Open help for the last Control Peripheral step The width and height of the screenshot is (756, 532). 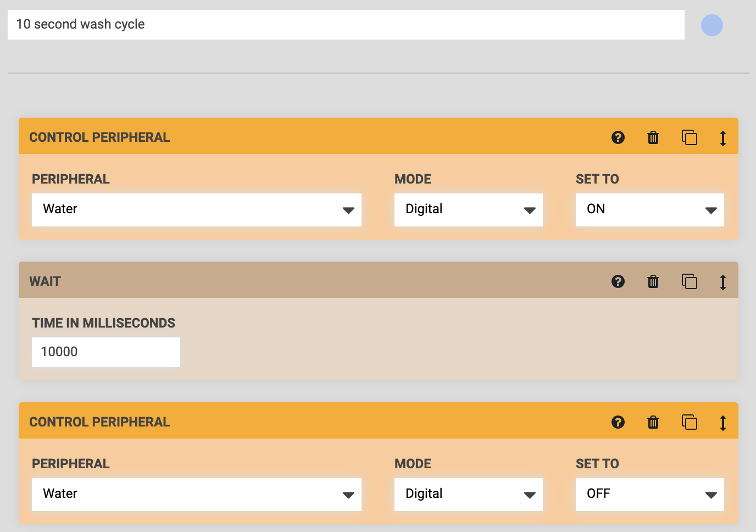tap(618, 422)
